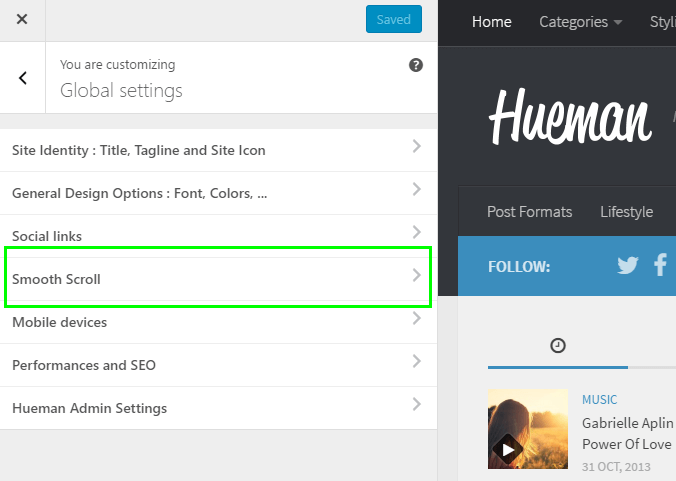
Task: Open General Design Options section
Action: pyautogui.click(x=219, y=193)
